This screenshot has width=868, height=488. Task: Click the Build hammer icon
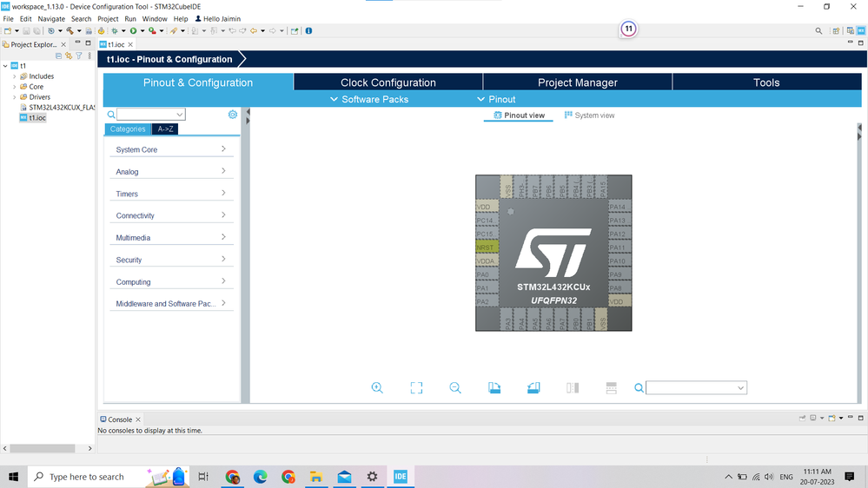click(70, 31)
